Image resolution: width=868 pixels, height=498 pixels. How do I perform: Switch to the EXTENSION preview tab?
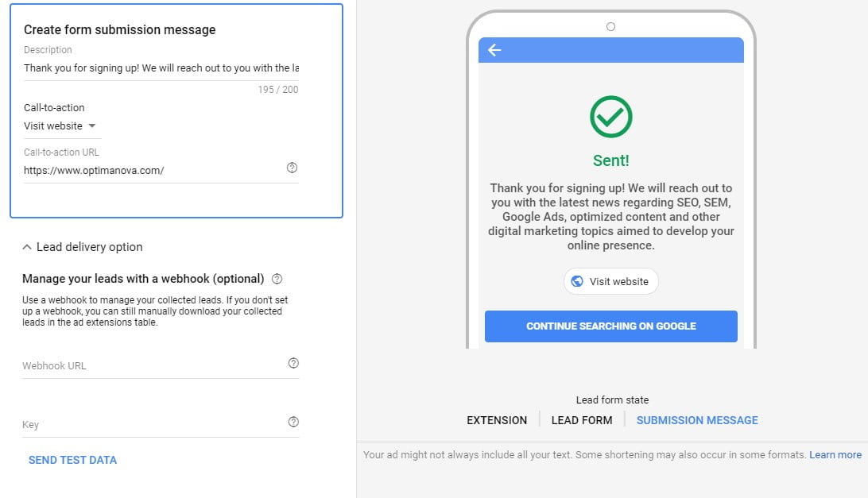pyautogui.click(x=497, y=420)
